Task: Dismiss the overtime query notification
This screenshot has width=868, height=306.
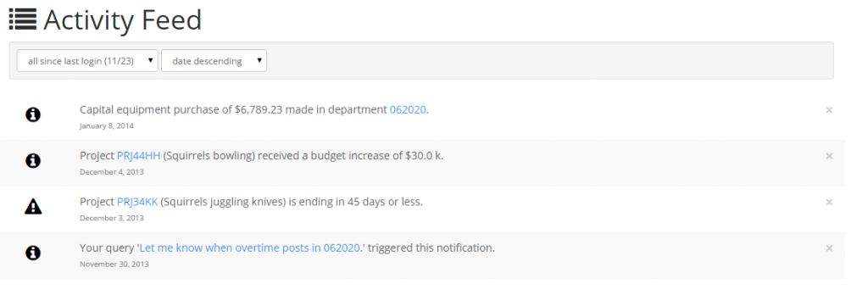Action: click(829, 248)
